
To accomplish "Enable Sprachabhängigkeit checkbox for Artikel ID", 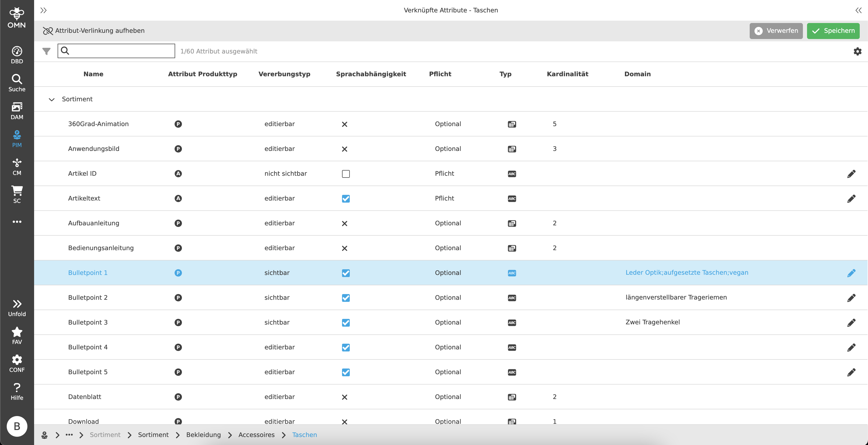I will pos(346,174).
